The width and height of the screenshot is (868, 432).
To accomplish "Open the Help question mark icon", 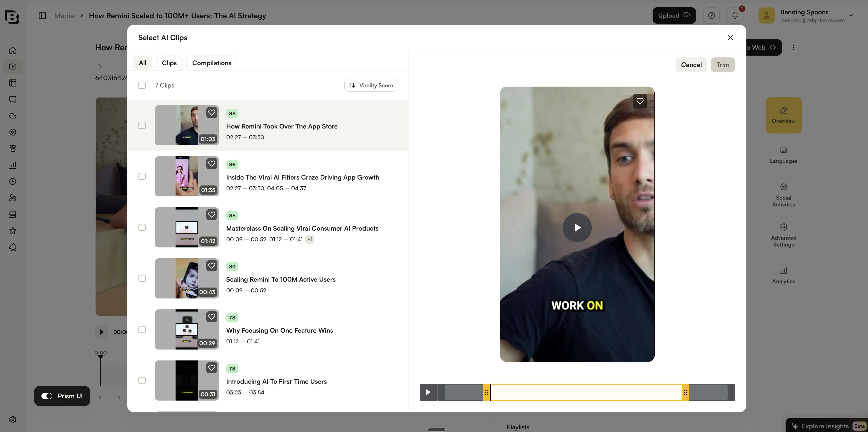I will coord(711,15).
